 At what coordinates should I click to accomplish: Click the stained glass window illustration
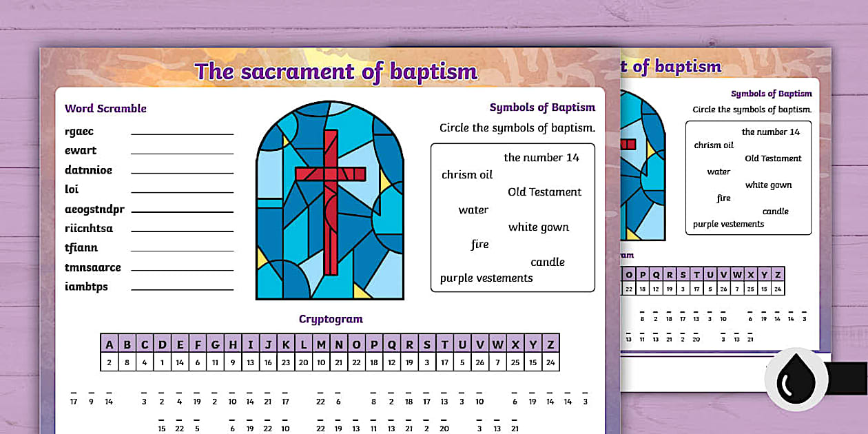330,200
